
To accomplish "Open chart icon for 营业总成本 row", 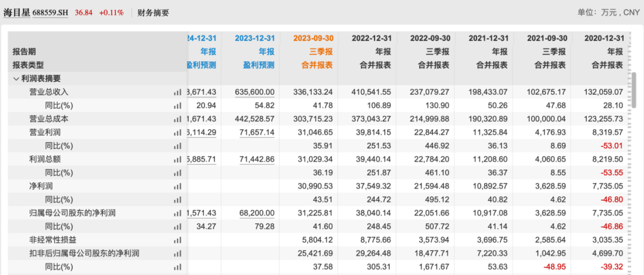I will (178, 119).
